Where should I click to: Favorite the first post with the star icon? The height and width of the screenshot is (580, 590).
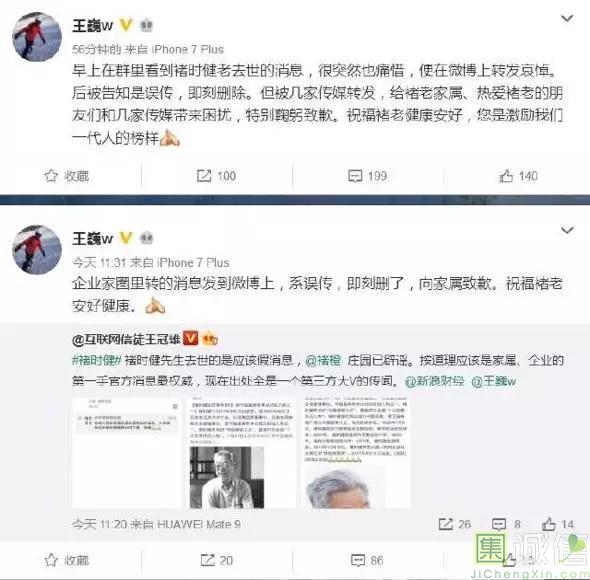pos(67,176)
